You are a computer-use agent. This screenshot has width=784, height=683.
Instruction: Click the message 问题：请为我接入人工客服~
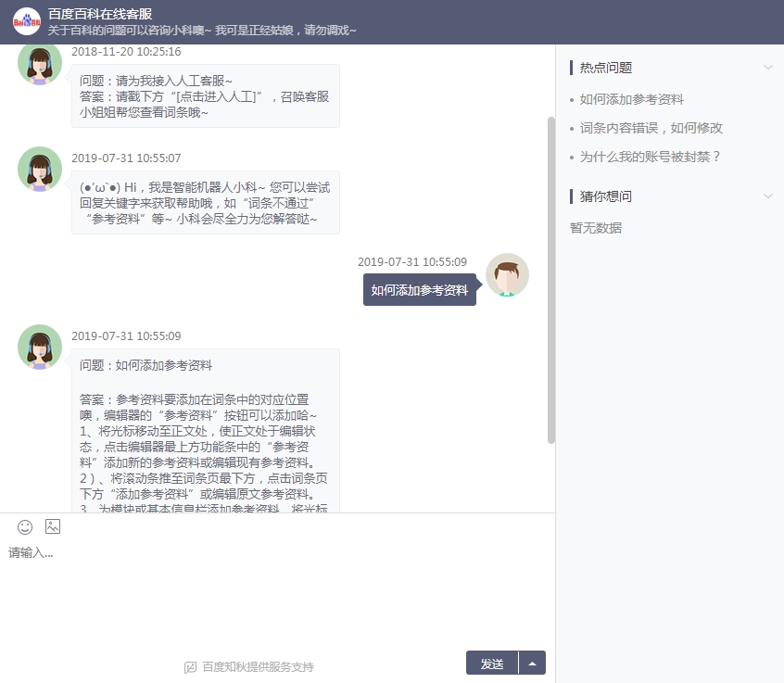click(x=206, y=96)
